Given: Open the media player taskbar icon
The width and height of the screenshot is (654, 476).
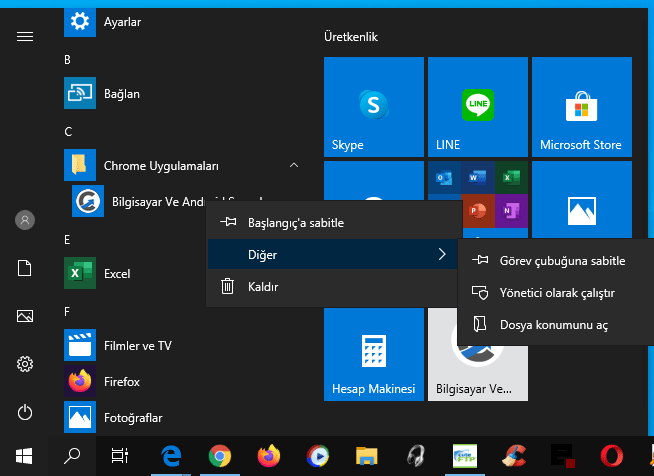Looking at the screenshot, I should point(317,456).
